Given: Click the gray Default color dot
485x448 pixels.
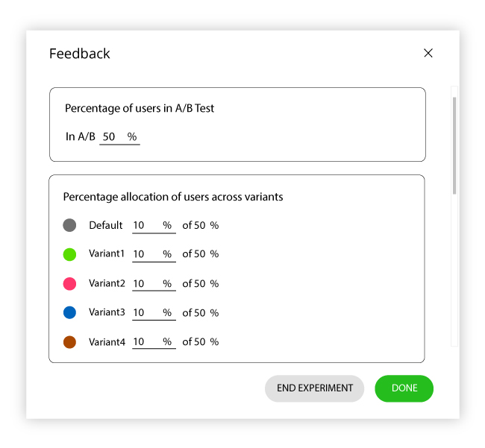Looking at the screenshot, I should 69,225.
